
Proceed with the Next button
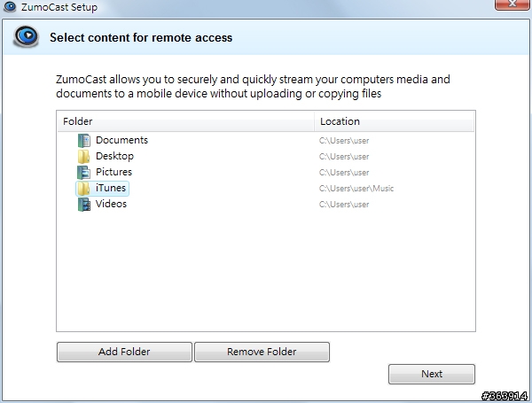[432, 374]
